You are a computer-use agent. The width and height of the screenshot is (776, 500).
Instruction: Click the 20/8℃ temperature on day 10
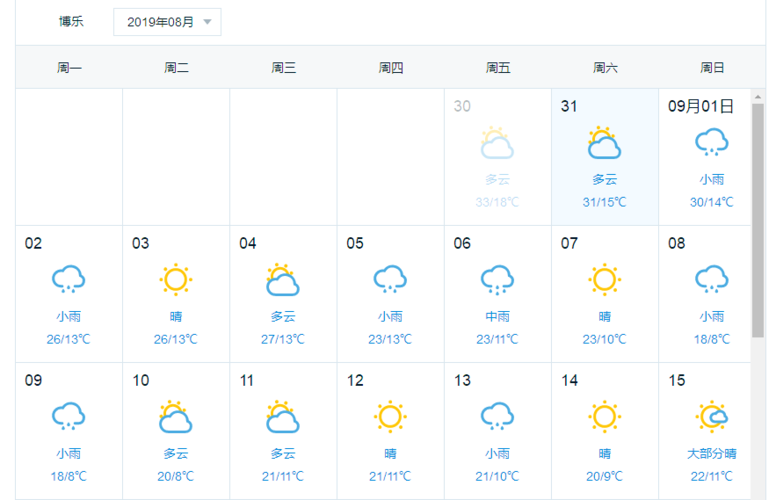point(176,476)
